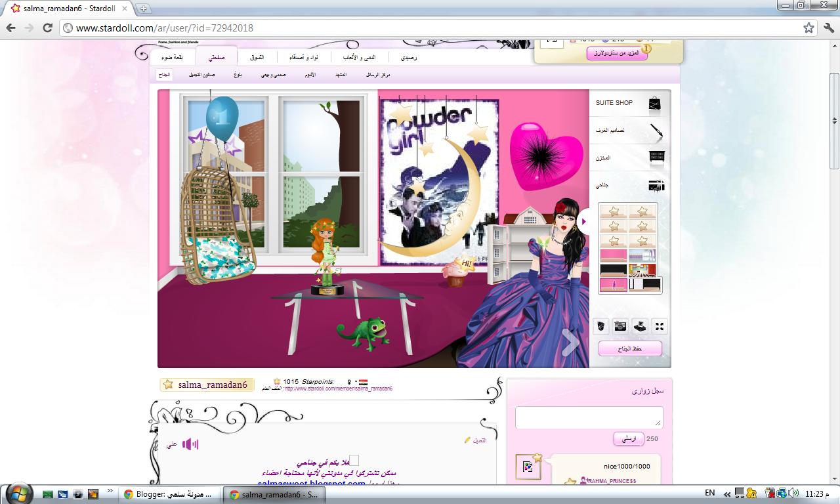Select the first star room thumbnail
Viewport: 840px width, 504px height.
click(614, 211)
